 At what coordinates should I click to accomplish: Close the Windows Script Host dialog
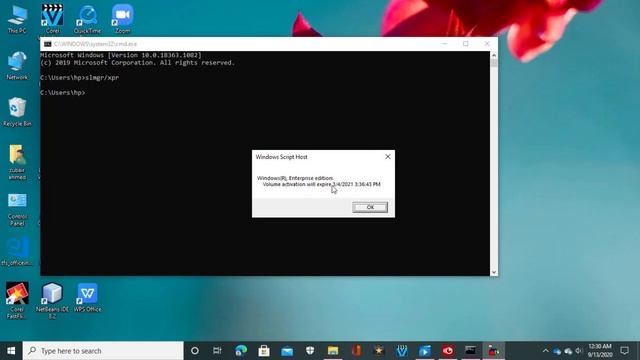(x=388, y=157)
